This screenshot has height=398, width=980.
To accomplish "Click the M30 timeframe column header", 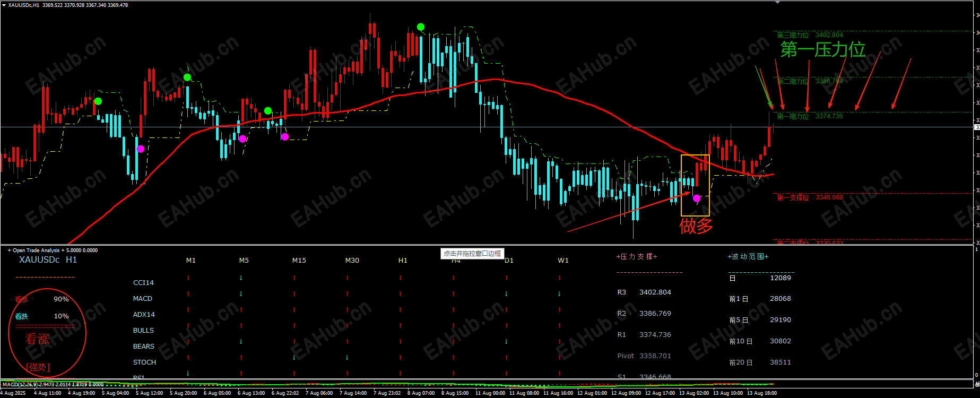I will tap(352, 261).
